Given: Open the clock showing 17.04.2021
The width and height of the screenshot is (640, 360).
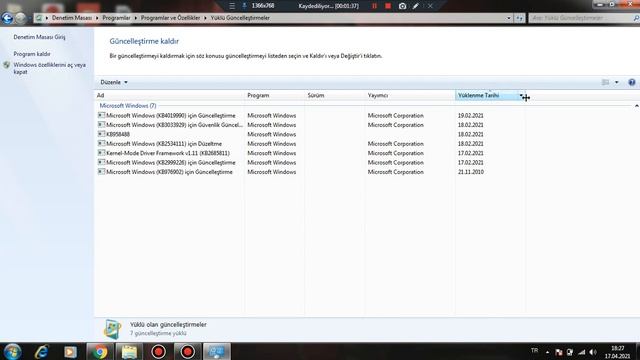Looking at the screenshot, I should click(x=617, y=352).
